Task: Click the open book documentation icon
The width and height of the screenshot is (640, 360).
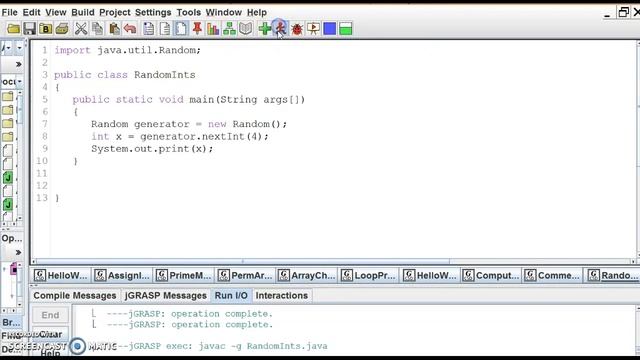Action: [x=246, y=29]
